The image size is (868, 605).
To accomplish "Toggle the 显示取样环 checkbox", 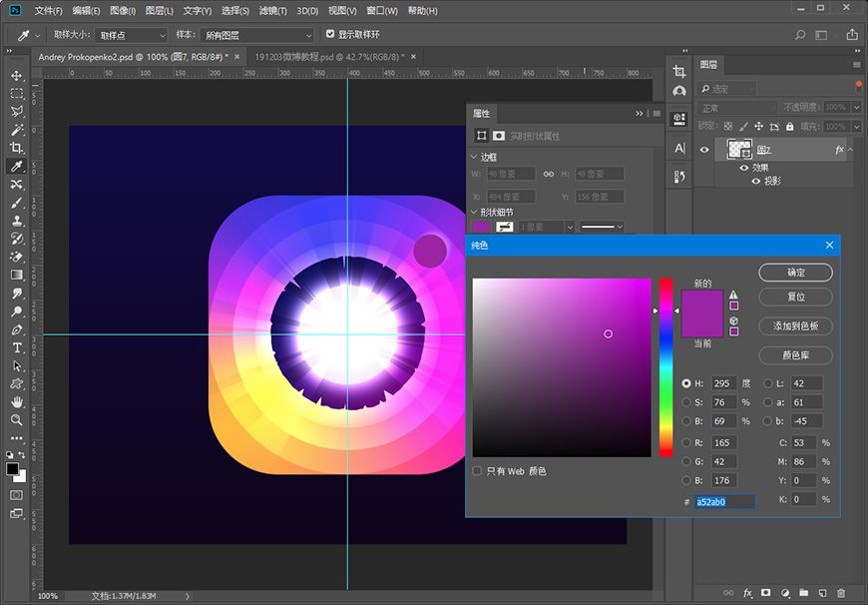I will tap(330, 34).
